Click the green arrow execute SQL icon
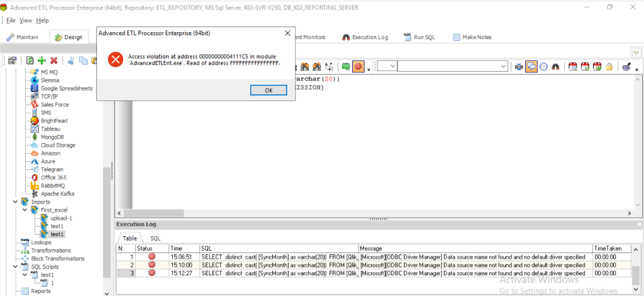 coord(346,67)
